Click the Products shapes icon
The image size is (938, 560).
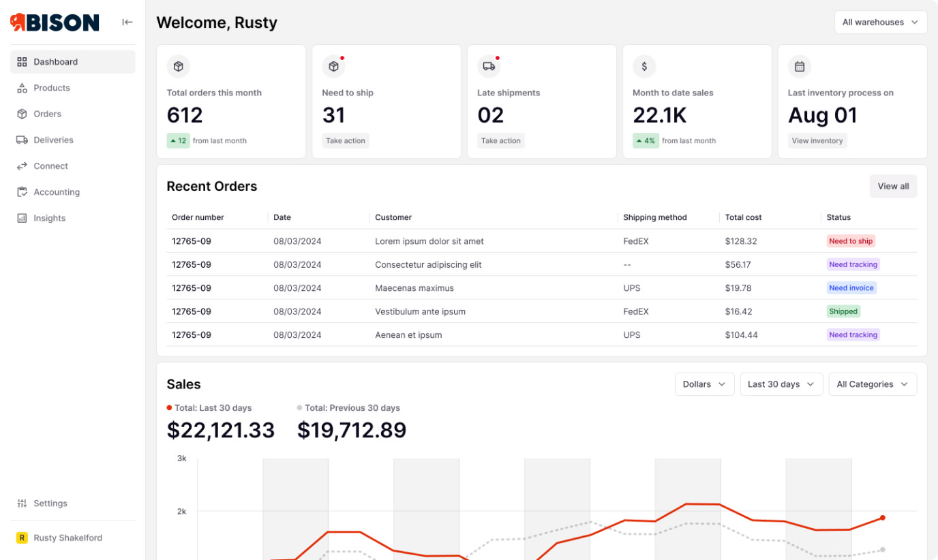pyautogui.click(x=22, y=88)
